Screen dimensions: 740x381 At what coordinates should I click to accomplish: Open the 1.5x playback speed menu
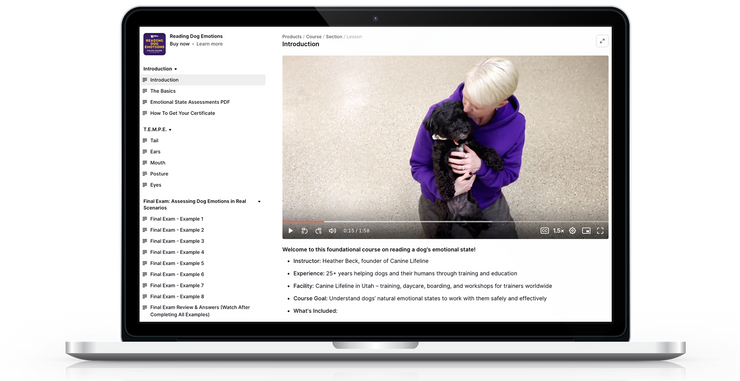point(558,231)
